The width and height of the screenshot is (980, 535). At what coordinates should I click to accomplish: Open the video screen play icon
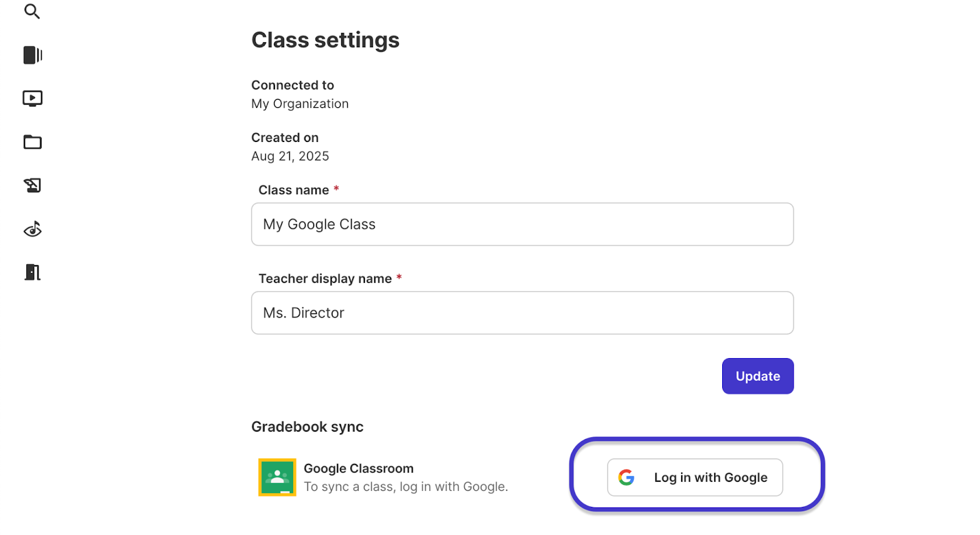(32, 99)
